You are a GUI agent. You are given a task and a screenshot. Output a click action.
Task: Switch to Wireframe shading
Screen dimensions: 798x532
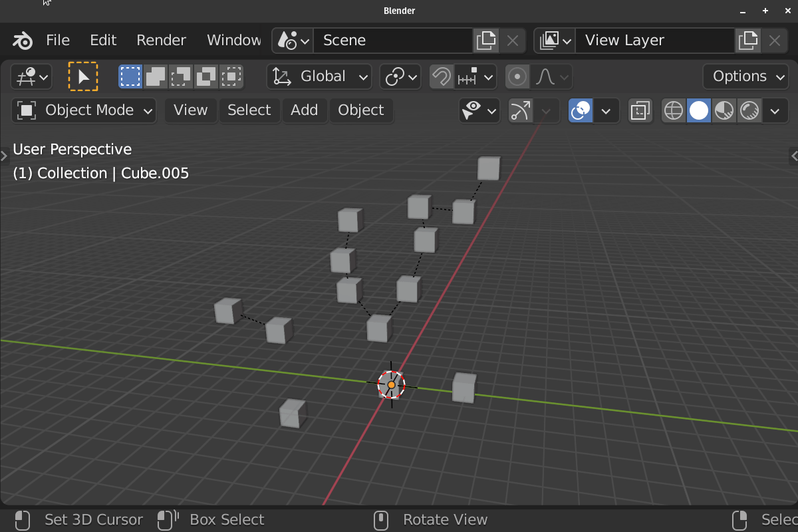[674, 110]
